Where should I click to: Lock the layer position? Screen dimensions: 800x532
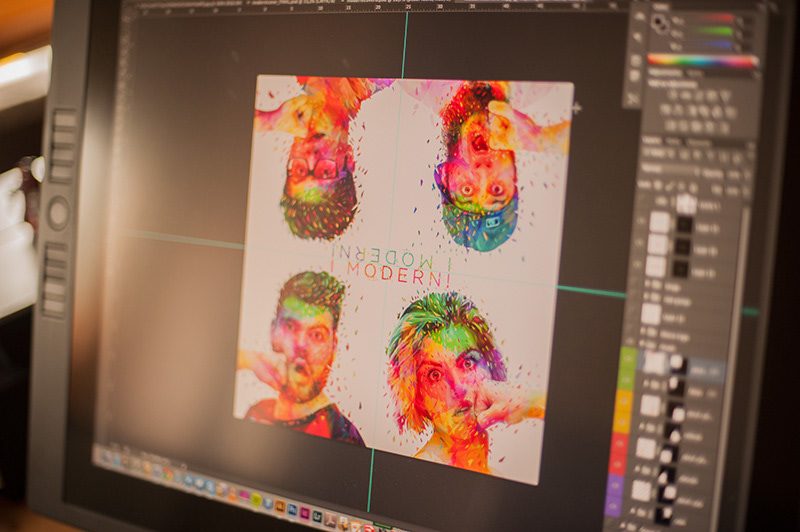click(x=681, y=187)
